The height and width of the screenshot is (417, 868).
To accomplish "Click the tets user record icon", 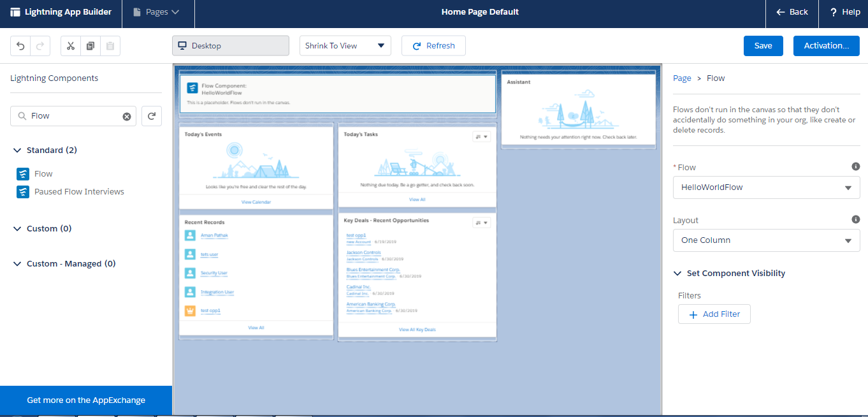I will (x=190, y=254).
